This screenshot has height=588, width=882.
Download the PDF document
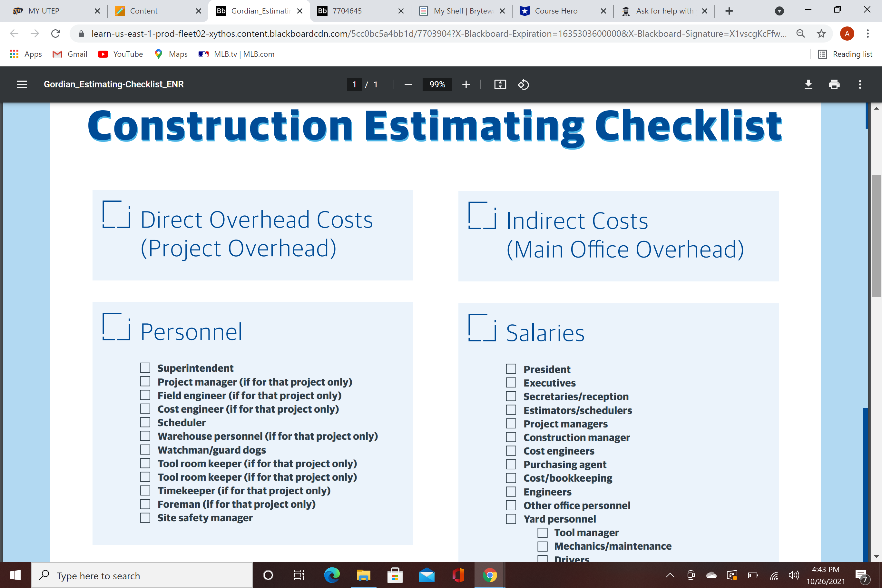pos(808,84)
